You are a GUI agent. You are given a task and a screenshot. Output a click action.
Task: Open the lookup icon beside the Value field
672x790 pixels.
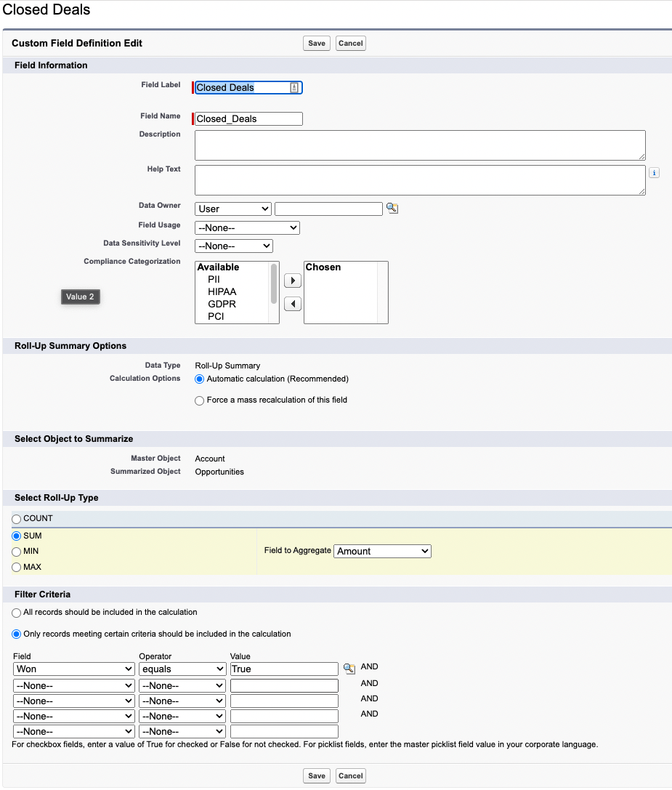tap(349, 668)
